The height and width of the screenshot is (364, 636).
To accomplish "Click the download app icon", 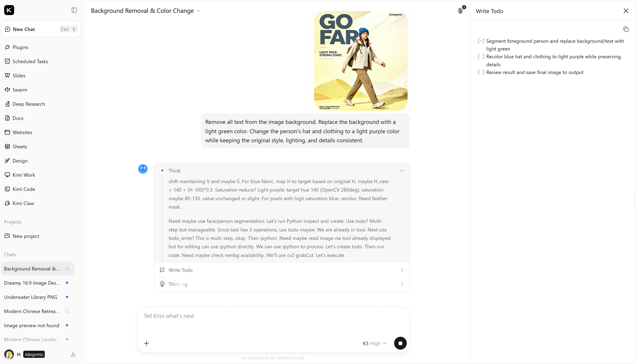I will tap(73, 354).
